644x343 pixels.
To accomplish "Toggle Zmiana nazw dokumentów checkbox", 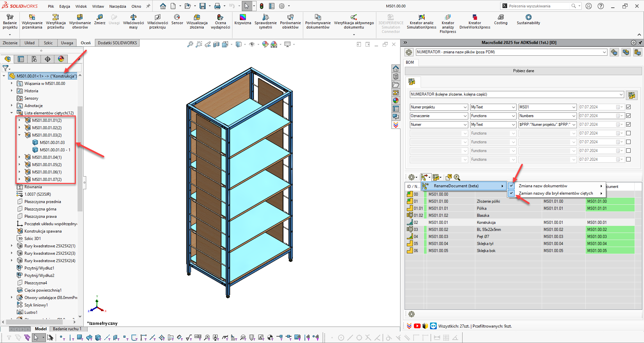I will pos(511,186).
